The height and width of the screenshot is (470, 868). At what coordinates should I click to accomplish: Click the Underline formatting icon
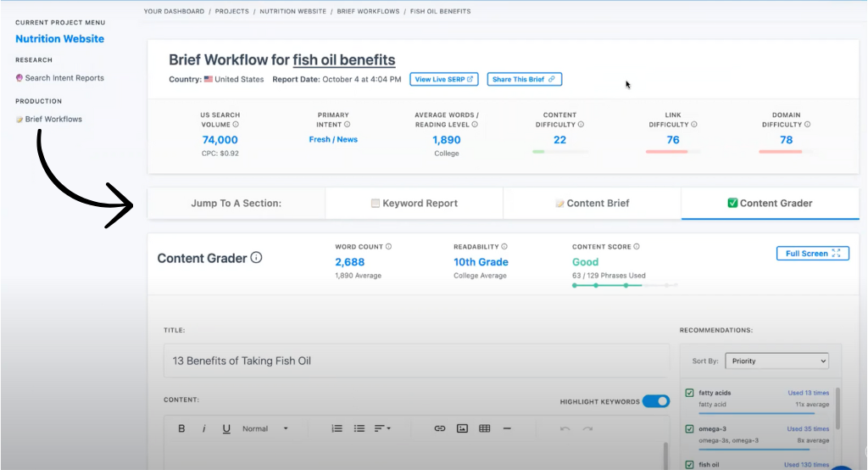(226, 428)
